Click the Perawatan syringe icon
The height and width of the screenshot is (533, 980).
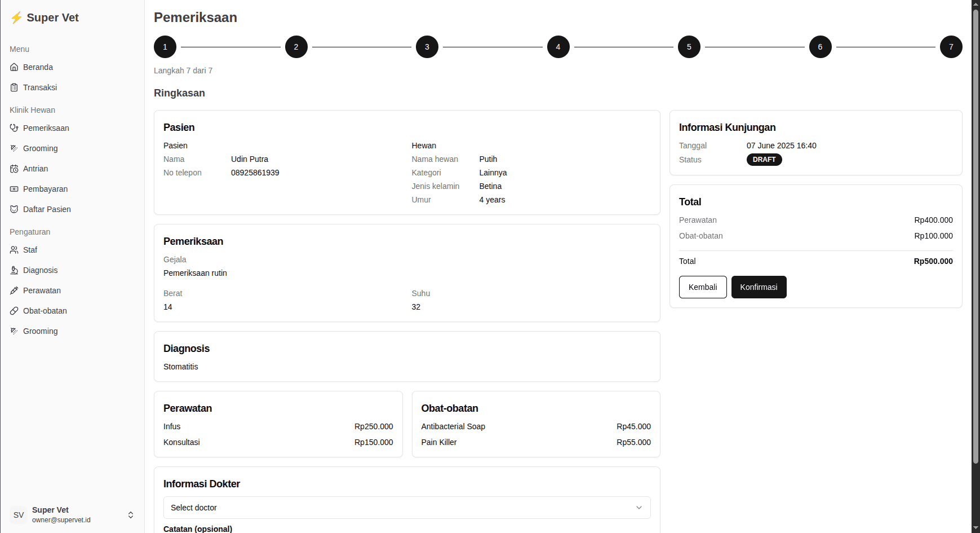click(14, 290)
